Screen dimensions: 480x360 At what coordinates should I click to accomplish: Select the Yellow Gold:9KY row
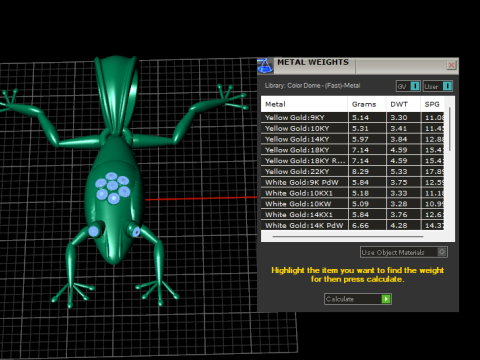pyautogui.click(x=353, y=117)
